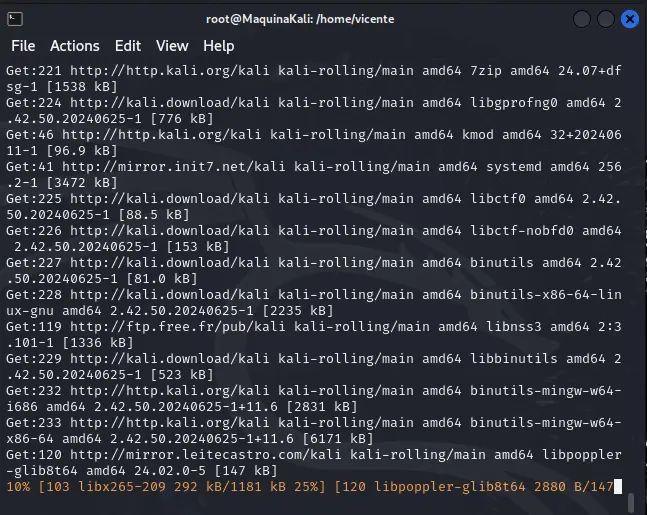The width and height of the screenshot is (647, 515).
Task: Click the Get:227 binutils line
Action: [x=314, y=270]
